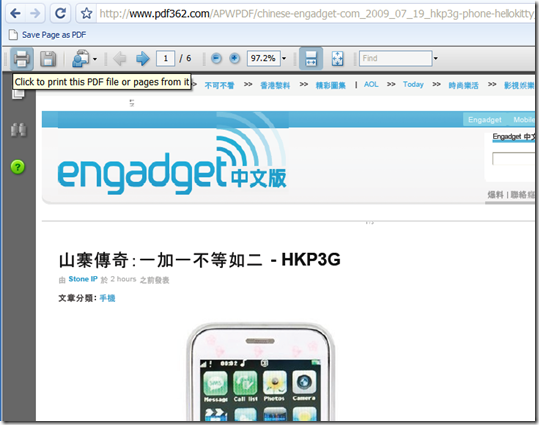The image size is (539, 425).
Task: Open the Save Page as PDF bookmark
Action: click(48, 35)
